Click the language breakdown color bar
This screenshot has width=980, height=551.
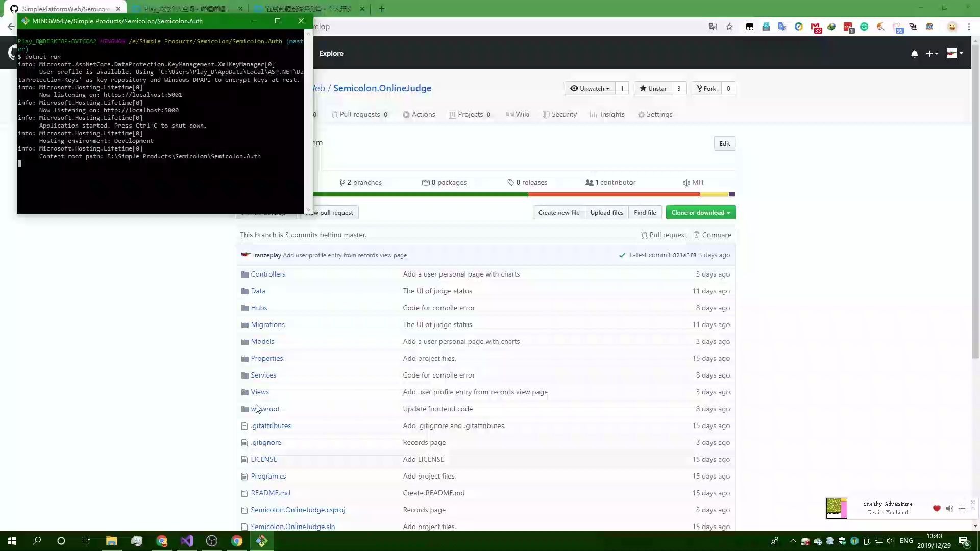pos(524,194)
